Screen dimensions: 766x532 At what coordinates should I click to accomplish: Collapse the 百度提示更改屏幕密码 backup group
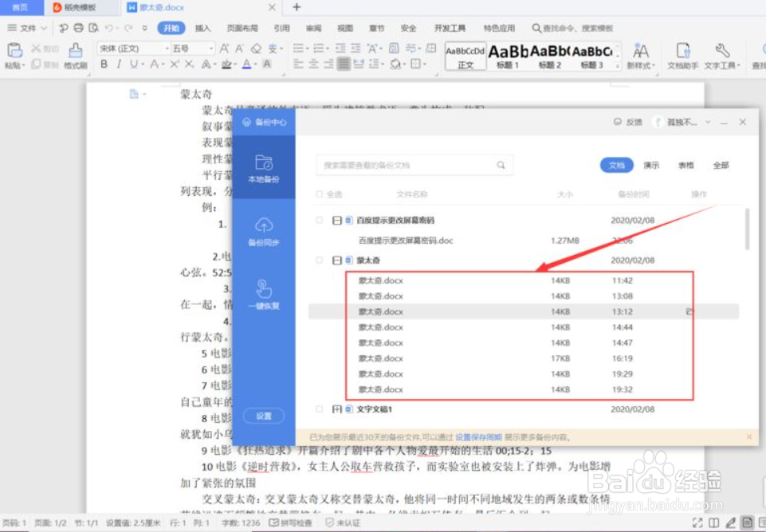(x=337, y=220)
